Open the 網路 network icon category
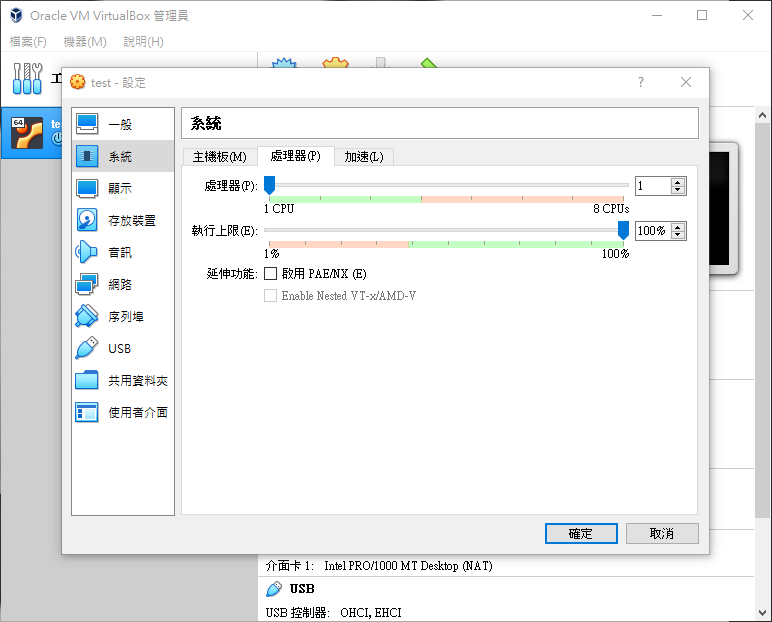Screen dimensions: 772x622 tap(87, 284)
